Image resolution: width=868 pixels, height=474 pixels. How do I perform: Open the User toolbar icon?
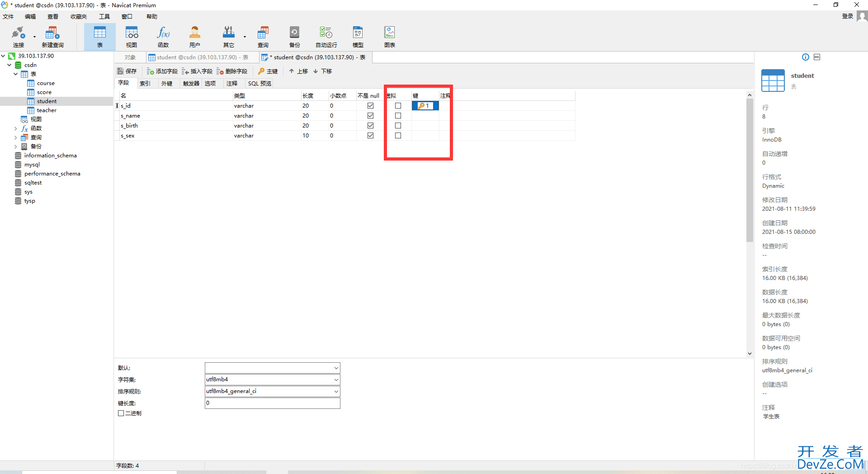coord(195,36)
